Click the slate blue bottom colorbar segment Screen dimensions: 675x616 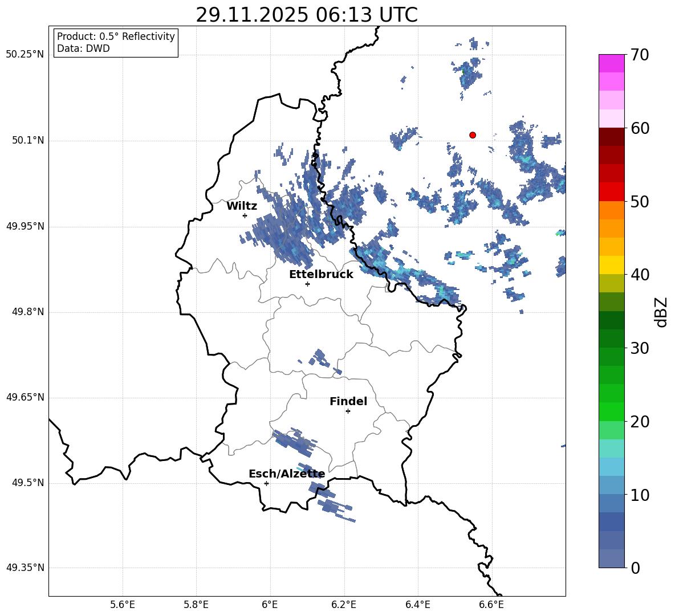point(611,558)
